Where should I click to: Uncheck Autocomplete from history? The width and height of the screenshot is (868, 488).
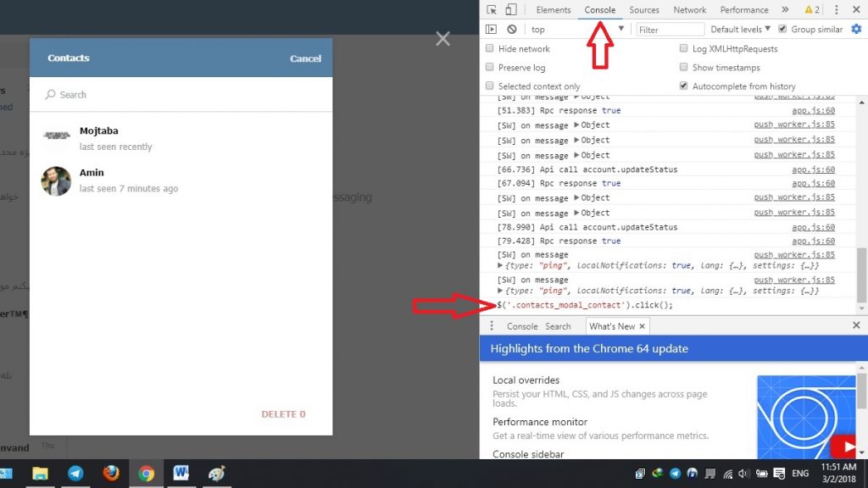[684, 86]
